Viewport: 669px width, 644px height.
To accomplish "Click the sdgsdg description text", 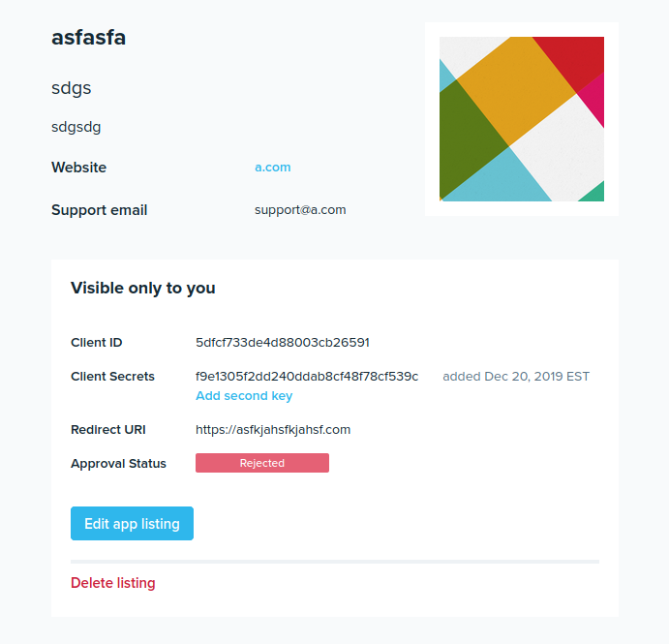I will (x=76, y=127).
